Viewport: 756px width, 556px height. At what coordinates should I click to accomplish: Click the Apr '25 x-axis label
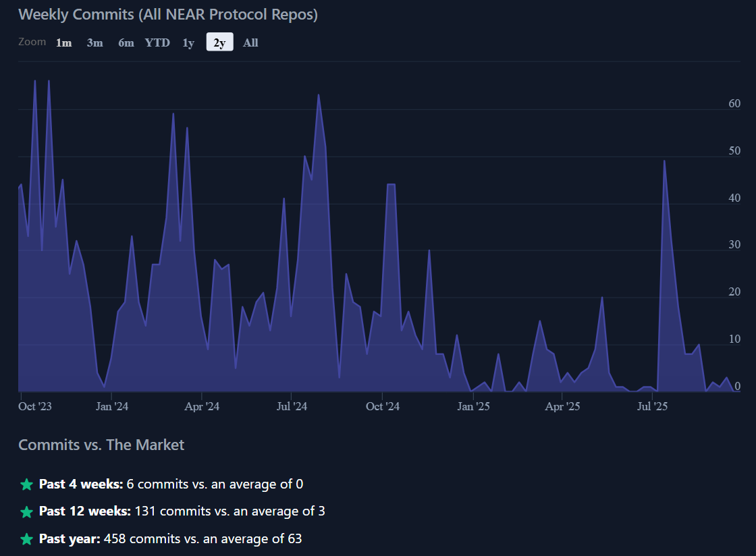pos(563,406)
